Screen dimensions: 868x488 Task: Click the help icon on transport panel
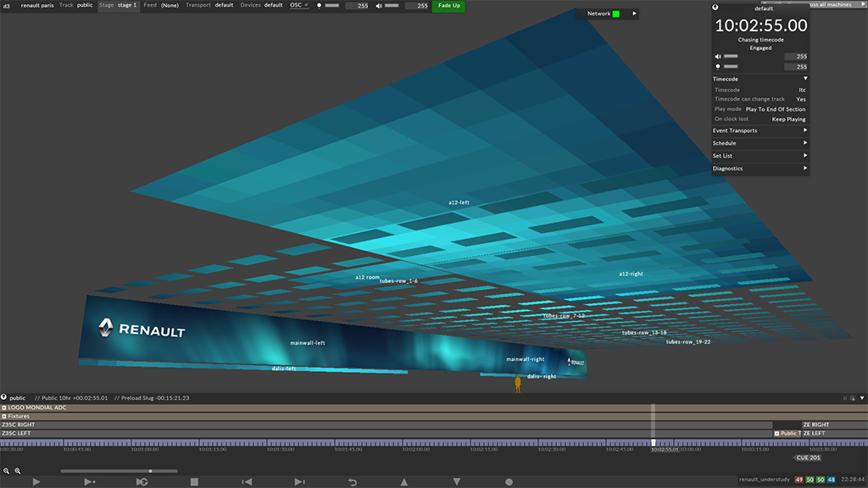[715, 8]
